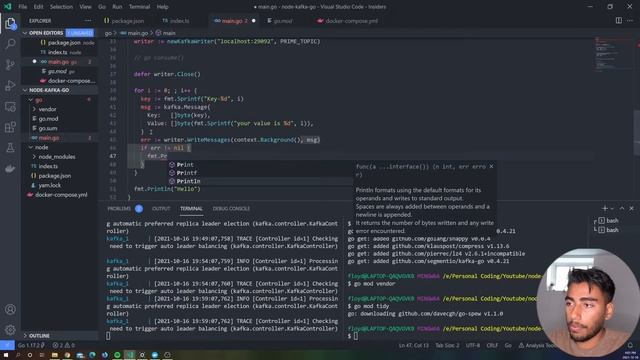
Task: Open the Remote Explorer view
Action: 11,107
